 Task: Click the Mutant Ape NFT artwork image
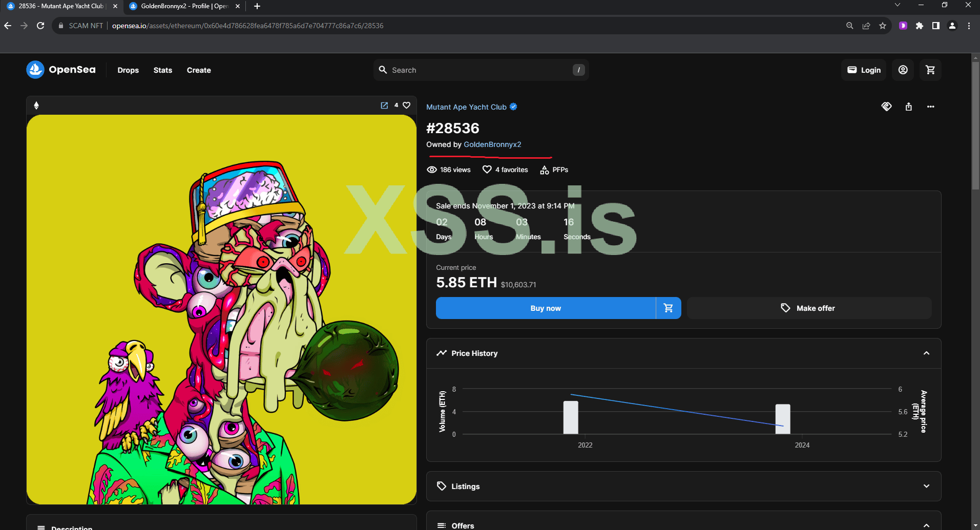[x=221, y=309]
